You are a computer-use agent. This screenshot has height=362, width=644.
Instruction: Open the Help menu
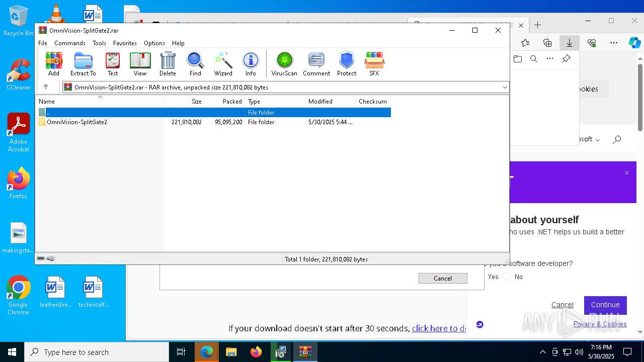point(178,43)
